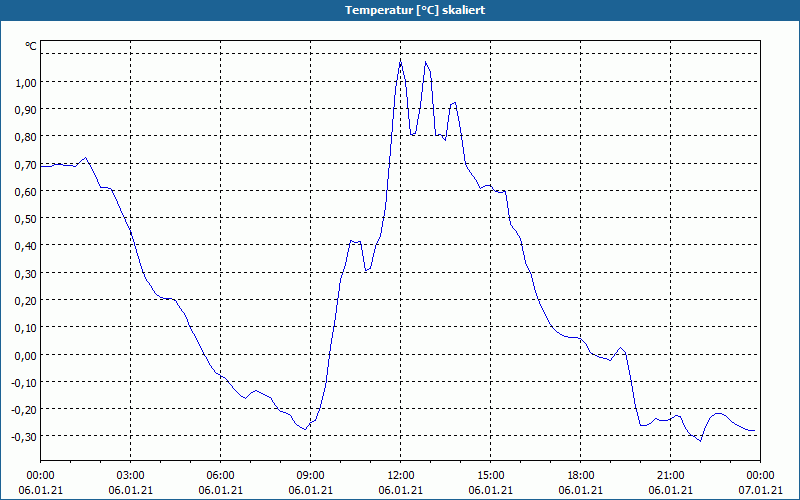Image resolution: width=800 pixels, height=500 pixels.
Task: Click the 0,30 y-axis label
Action: [x=26, y=273]
